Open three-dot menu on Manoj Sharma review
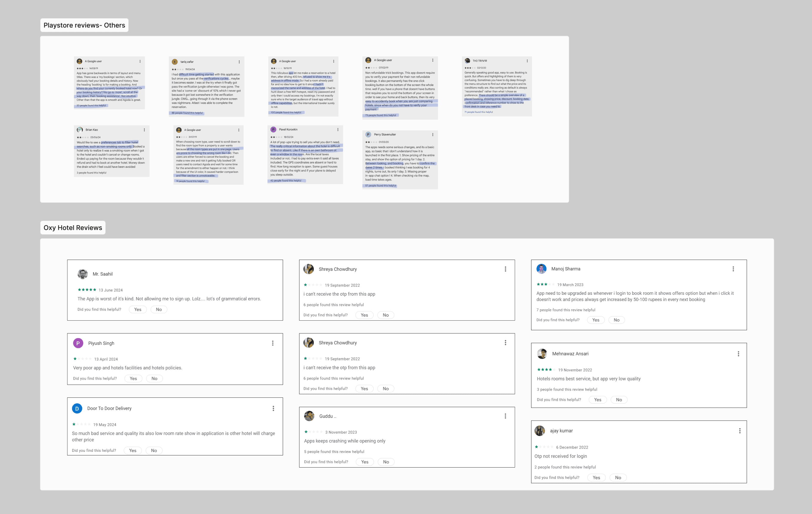This screenshot has height=514, width=812. (x=733, y=269)
